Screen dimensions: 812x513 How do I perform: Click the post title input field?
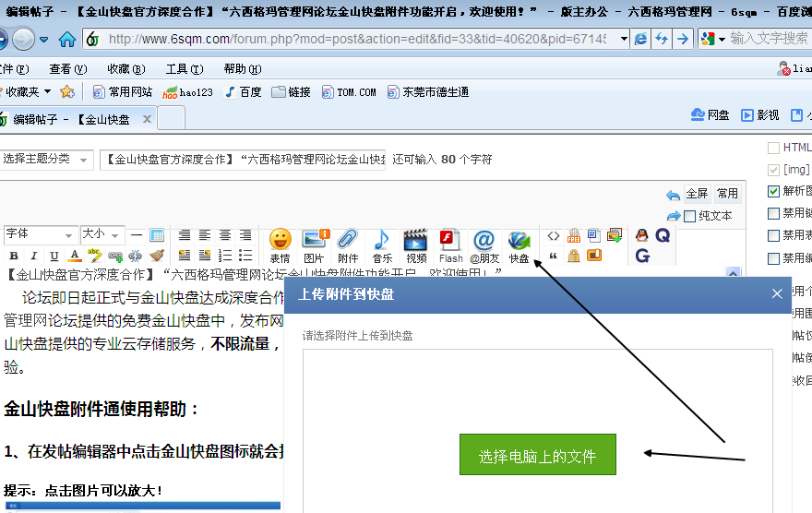tap(243, 160)
